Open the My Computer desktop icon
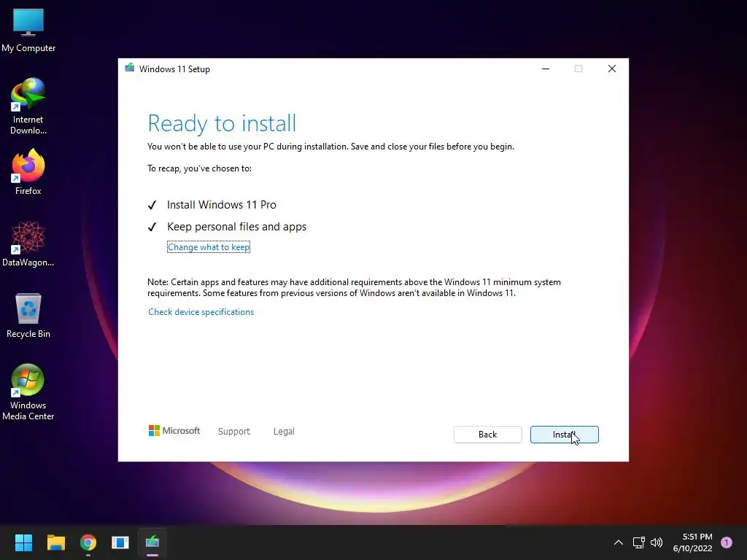 28,30
